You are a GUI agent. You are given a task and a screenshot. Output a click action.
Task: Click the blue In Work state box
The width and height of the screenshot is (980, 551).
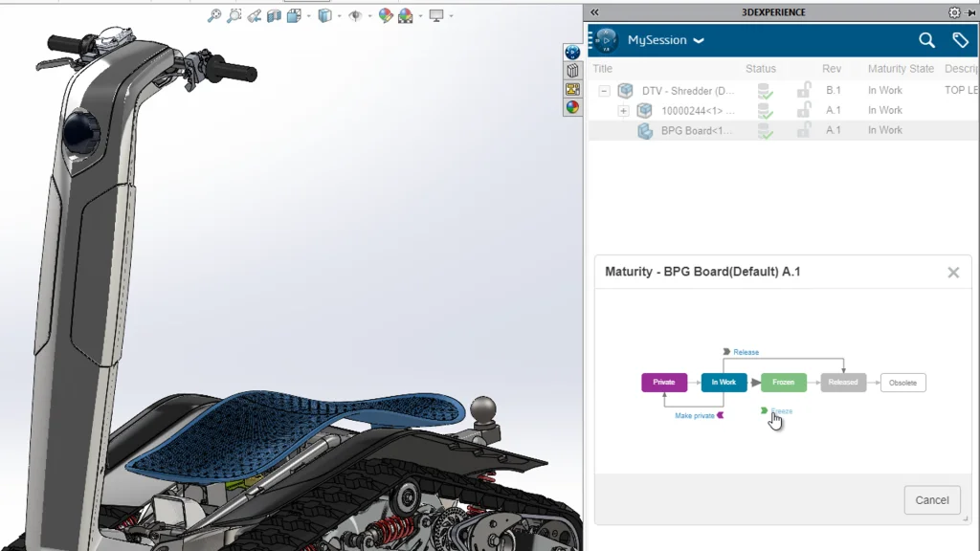pyautogui.click(x=724, y=383)
